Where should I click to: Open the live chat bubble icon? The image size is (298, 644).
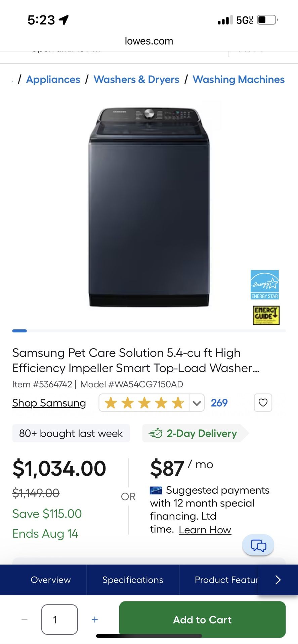pyautogui.click(x=258, y=545)
